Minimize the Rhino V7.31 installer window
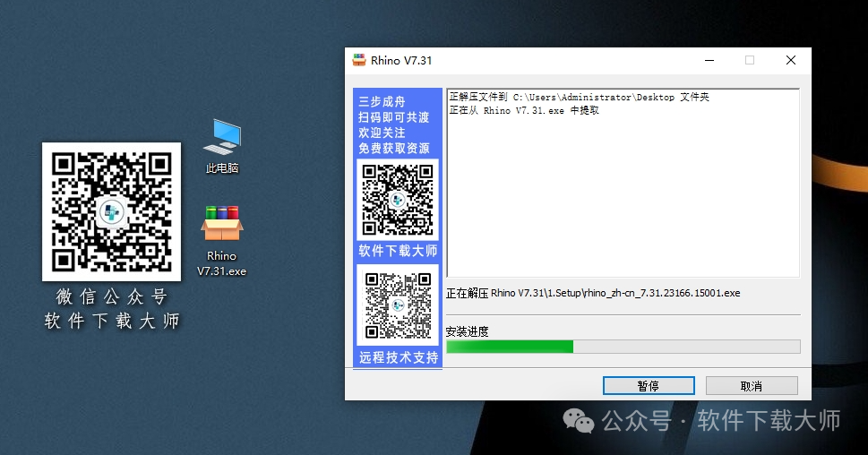868x455 pixels. pyautogui.click(x=709, y=60)
